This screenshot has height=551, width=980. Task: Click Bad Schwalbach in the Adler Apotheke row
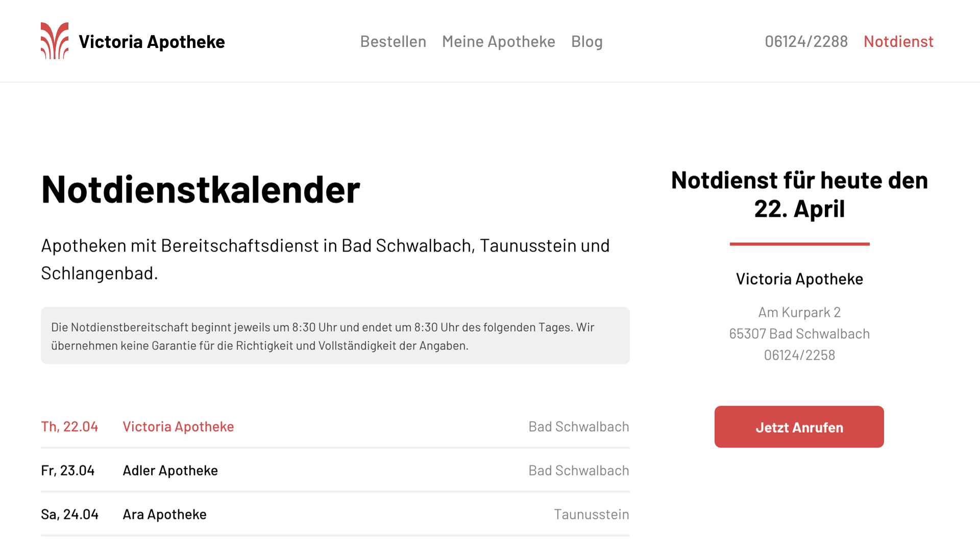tap(578, 470)
